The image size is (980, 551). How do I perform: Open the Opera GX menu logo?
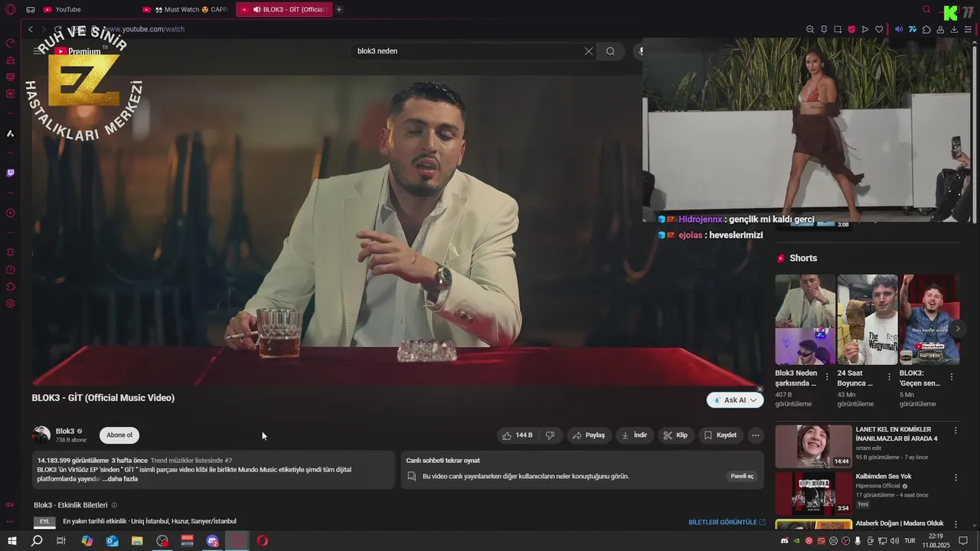[x=10, y=9]
